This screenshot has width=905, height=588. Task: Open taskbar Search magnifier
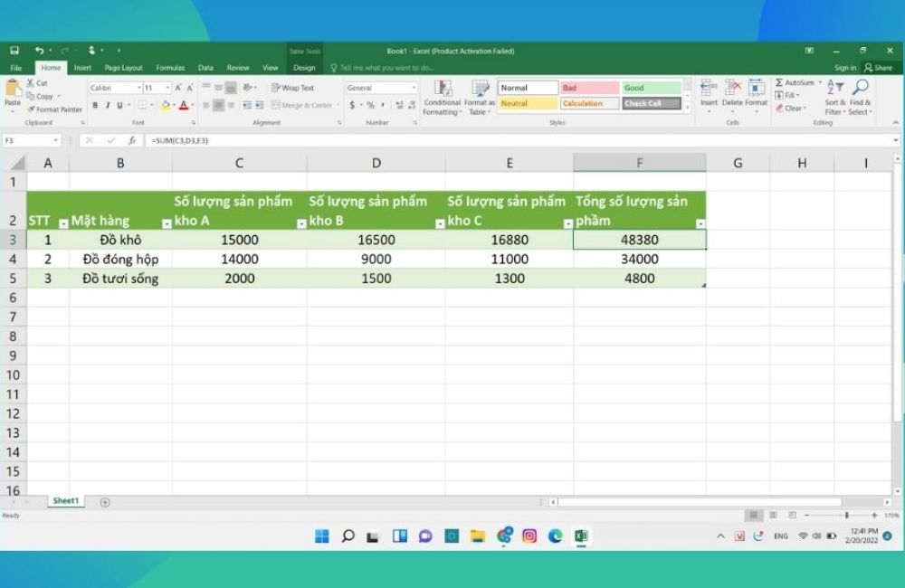pyautogui.click(x=348, y=536)
